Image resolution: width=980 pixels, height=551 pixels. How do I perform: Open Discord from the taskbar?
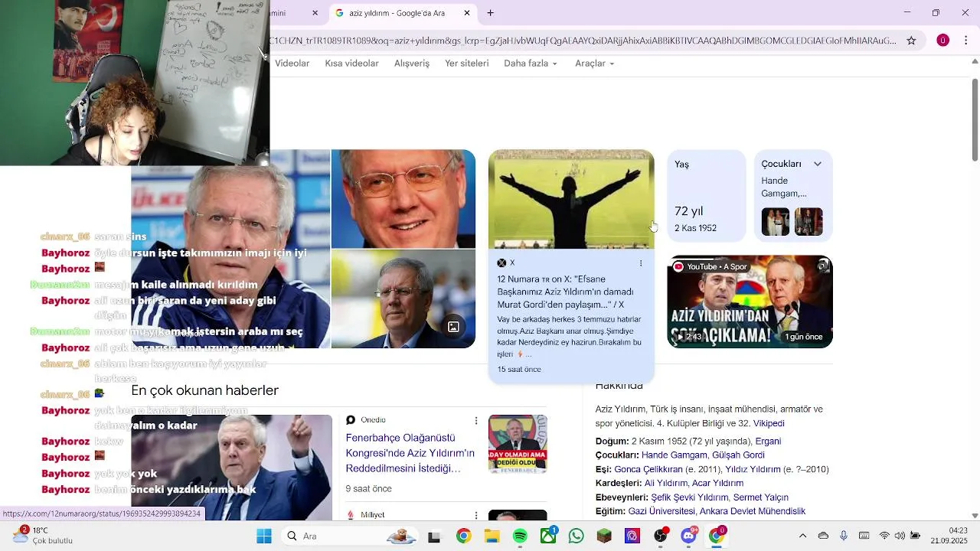point(689,536)
